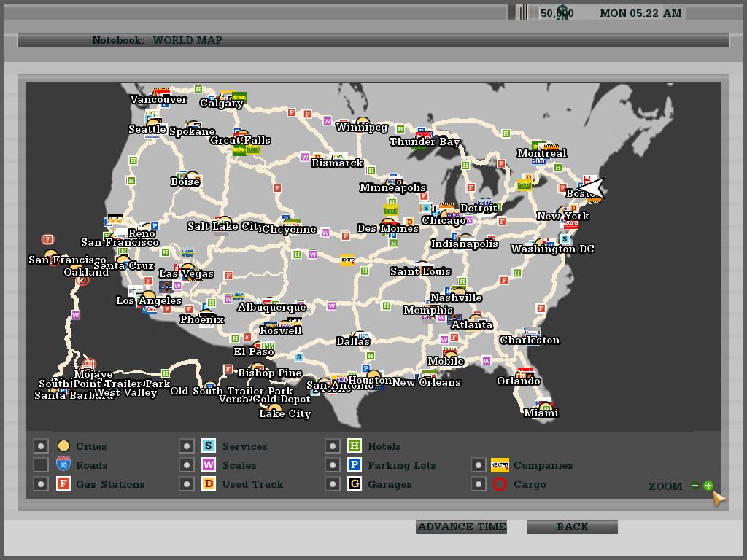
Task: Uncheck the Used Truck checkbox
Action: click(x=187, y=484)
